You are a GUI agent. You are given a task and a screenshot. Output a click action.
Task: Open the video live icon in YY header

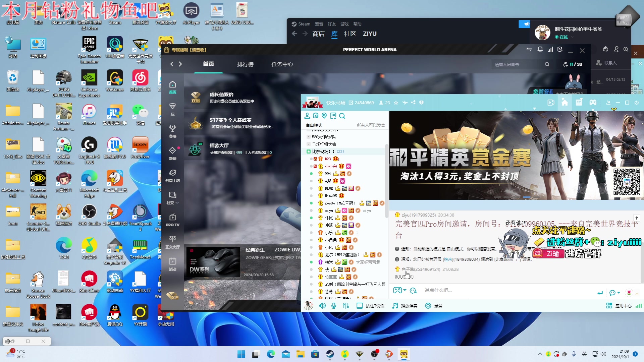pos(551,103)
